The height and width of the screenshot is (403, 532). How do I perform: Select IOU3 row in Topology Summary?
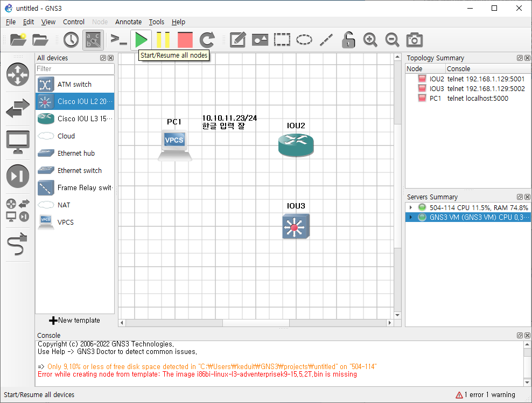click(x=468, y=88)
